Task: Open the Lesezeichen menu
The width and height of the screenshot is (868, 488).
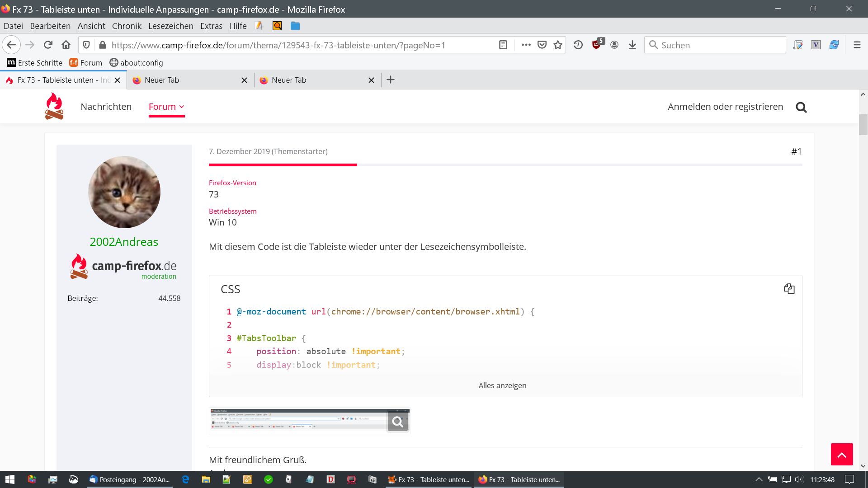Action: 170,26
